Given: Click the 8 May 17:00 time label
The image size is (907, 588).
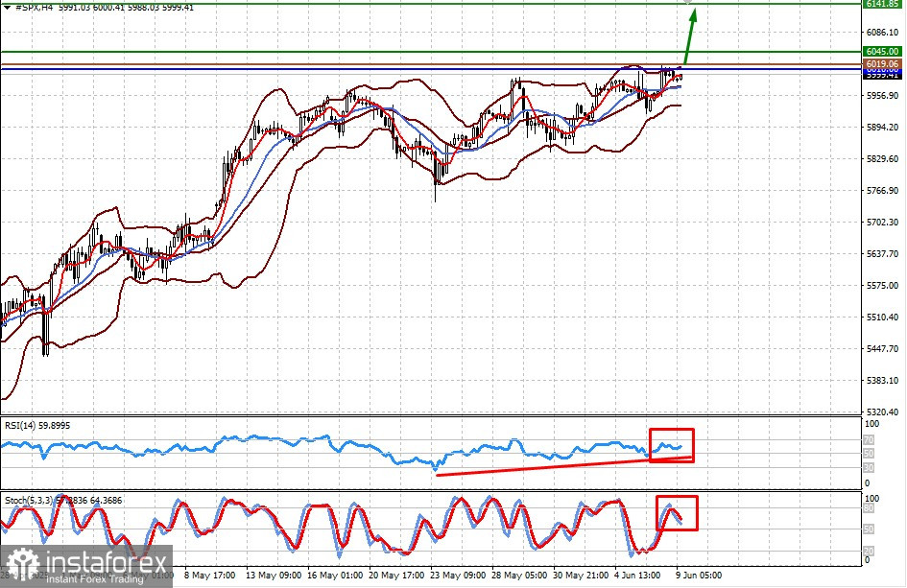Looking at the screenshot, I should [x=210, y=576].
